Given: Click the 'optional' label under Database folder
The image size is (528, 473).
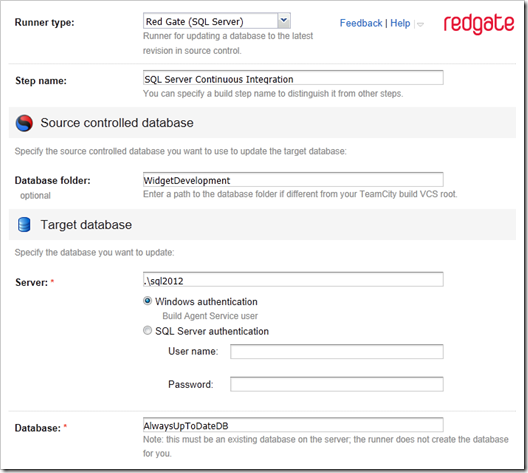Looking at the screenshot, I should pyautogui.click(x=35, y=196).
